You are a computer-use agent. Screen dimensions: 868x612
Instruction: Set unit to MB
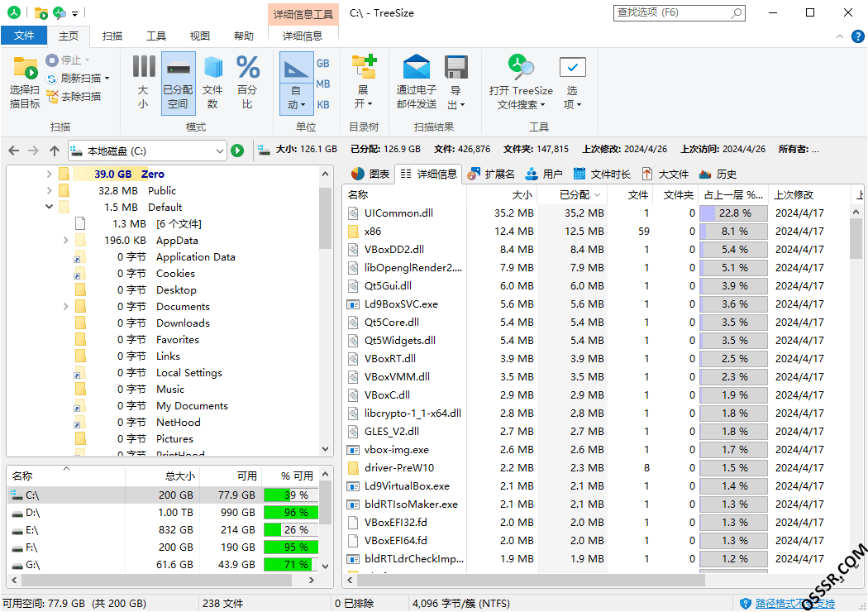click(x=323, y=84)
